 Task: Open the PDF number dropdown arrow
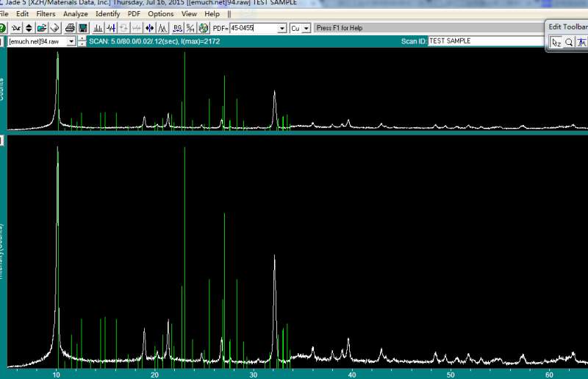coord(282,29)
